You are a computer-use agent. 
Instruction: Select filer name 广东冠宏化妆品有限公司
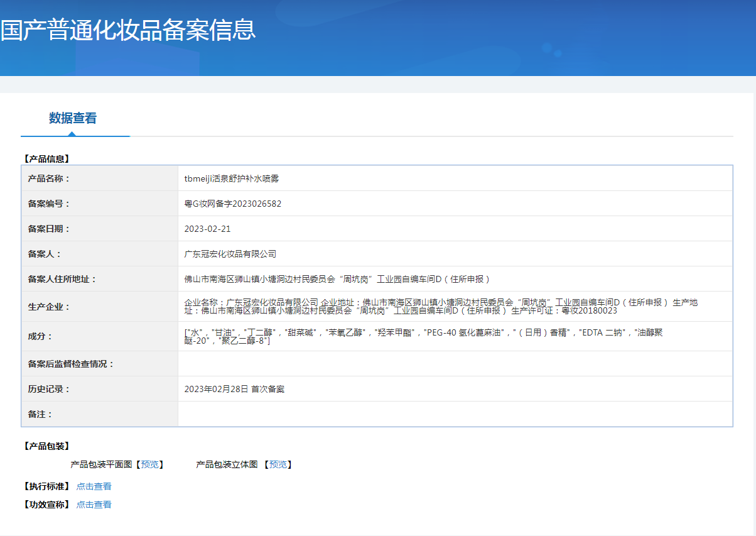click(230, 254)
